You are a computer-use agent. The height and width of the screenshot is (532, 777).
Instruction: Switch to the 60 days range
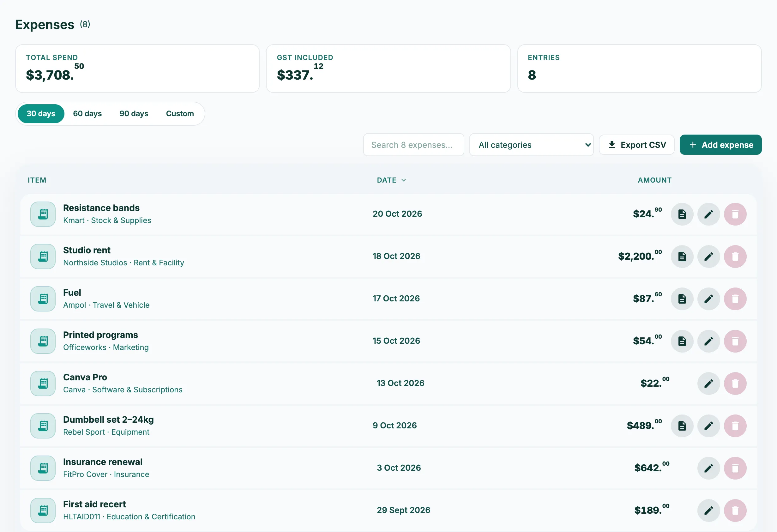coord(87,114)
